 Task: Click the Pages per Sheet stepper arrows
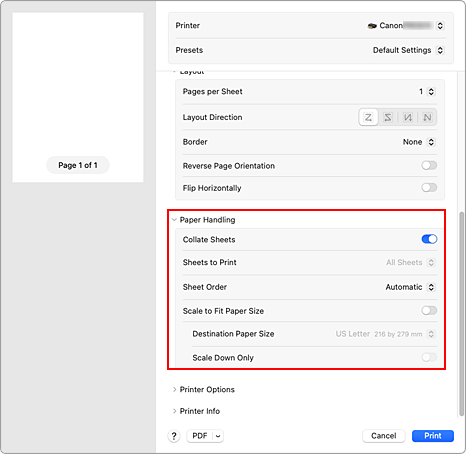[431, 92]
